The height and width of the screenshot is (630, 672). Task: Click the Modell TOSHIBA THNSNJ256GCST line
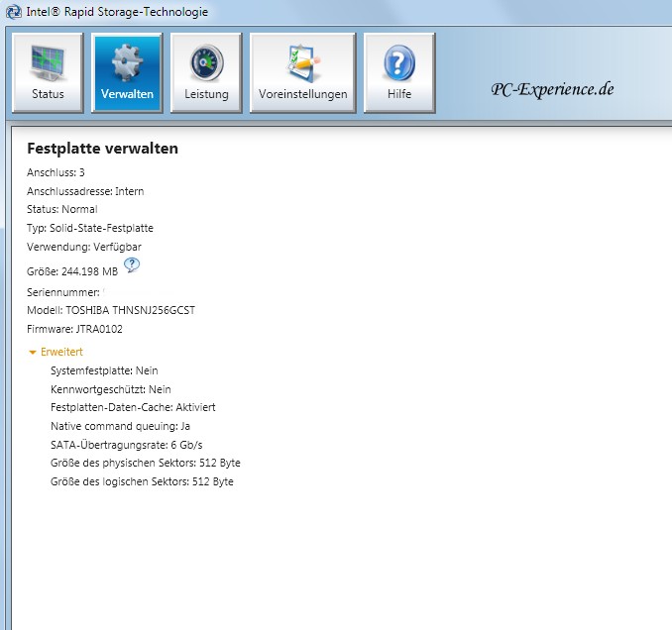point(111,310)
